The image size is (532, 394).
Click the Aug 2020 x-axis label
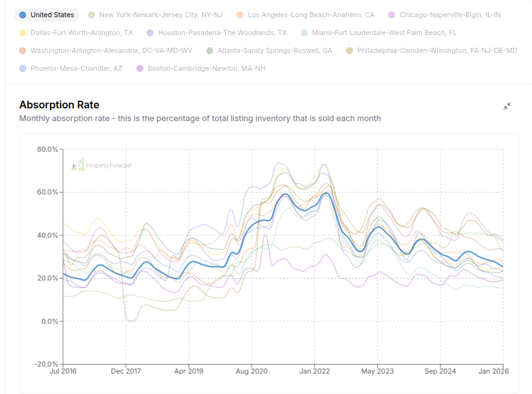pos(252,371)
